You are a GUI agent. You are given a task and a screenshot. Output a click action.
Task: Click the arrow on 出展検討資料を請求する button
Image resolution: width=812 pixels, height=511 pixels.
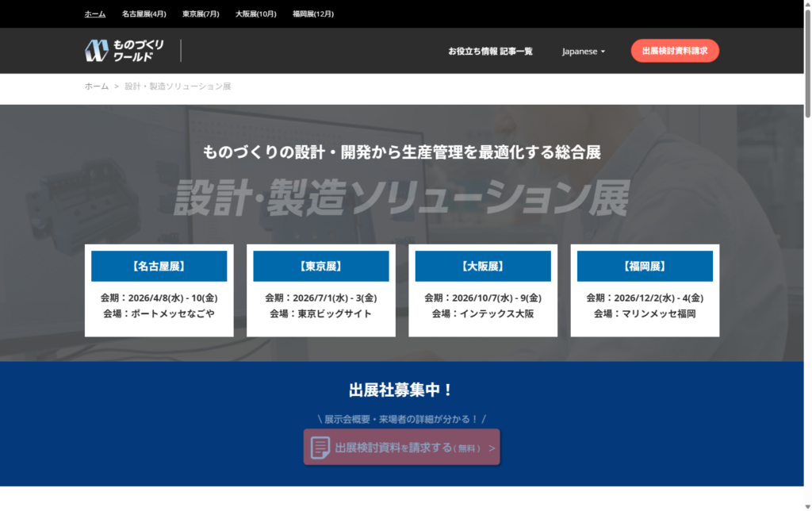pyautogui.click(x=492, y=448)
